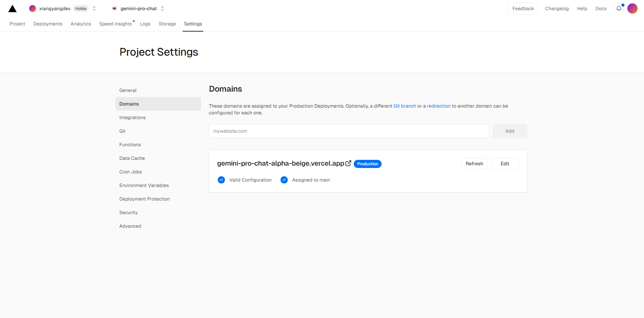Screen dimensions: 644x318
Task: Open General settings in the sidebar
Action: click(158, 90)
